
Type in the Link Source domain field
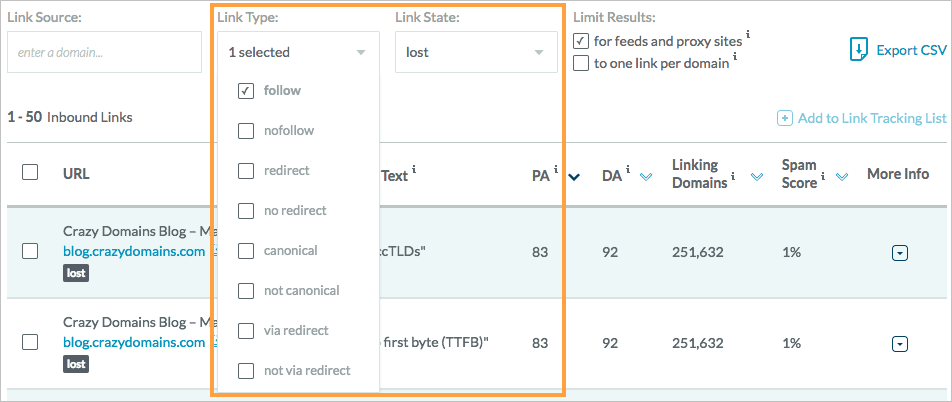point(104,52)
